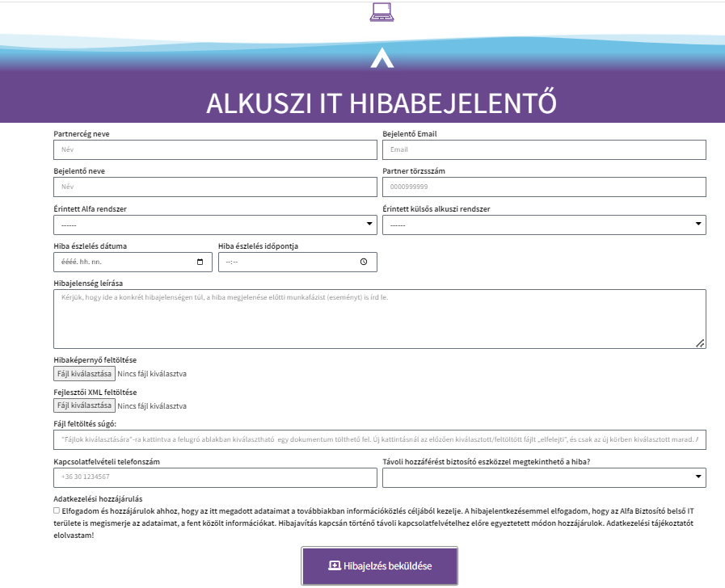The image size is (725, 588).
Task: Expand the Távoli hozzáférést remote access dropdown
Action: [x=544, y=478]
